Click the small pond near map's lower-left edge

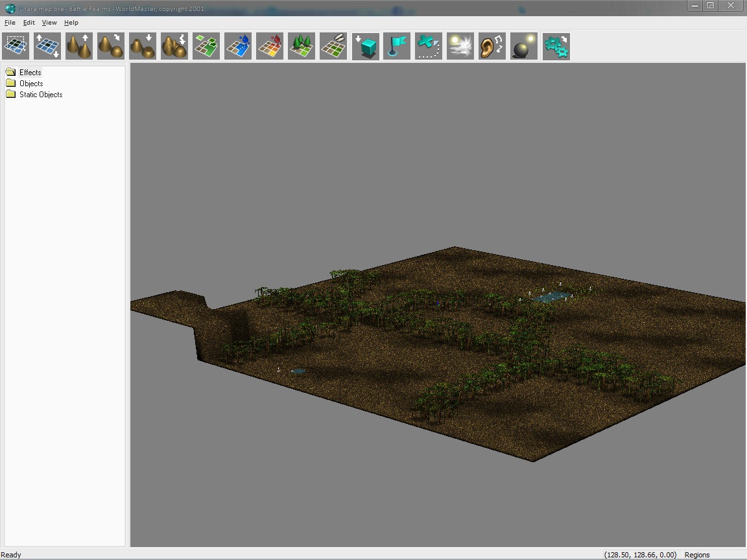click(x=298, y=371)
